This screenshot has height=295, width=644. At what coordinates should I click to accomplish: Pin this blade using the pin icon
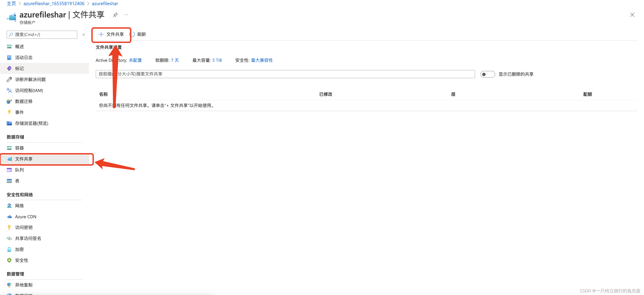point(115,15)
